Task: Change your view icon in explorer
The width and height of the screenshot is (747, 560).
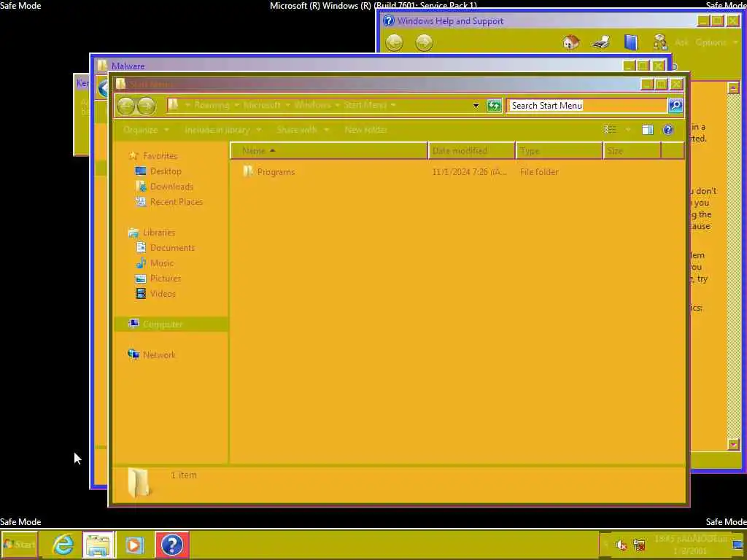Action: [610, 130]
